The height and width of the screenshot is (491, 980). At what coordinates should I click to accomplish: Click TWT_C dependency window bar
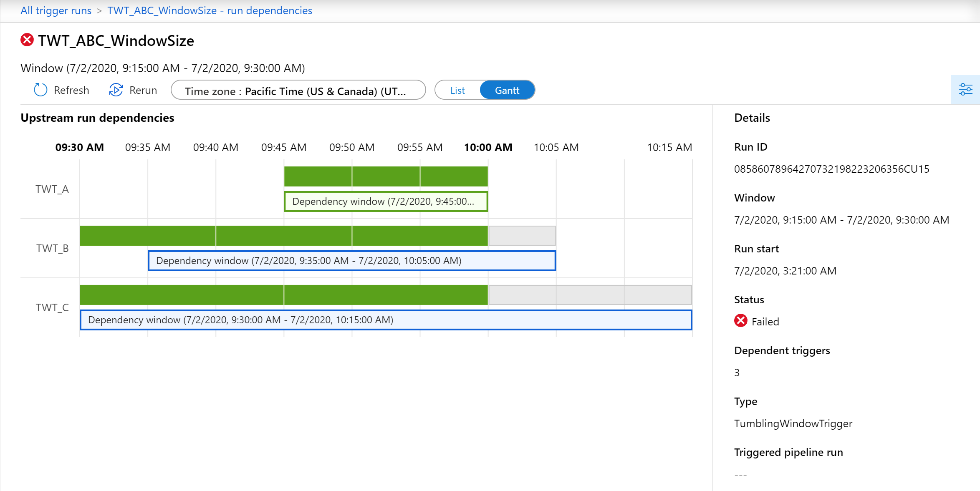coord(385,320)
